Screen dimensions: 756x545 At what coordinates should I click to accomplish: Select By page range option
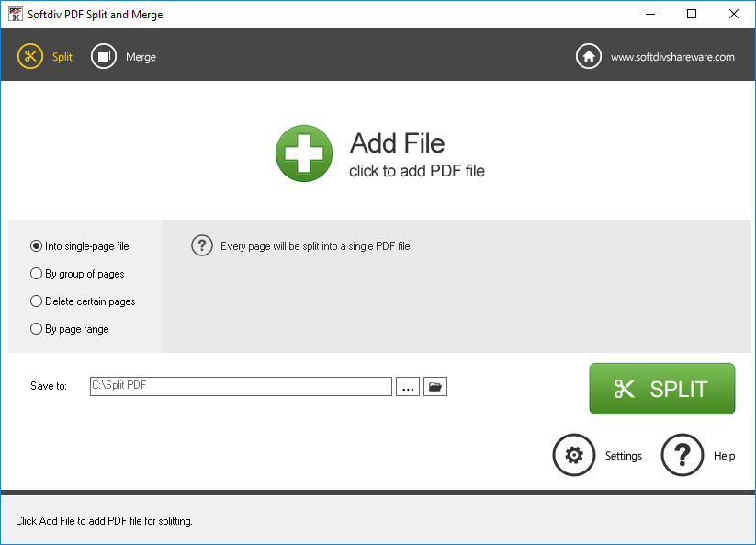70,329
